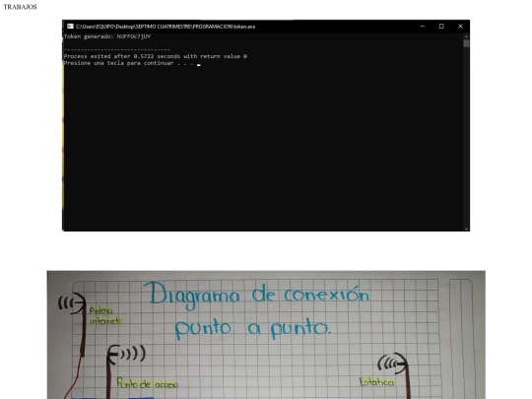Click the TRABAJOS heading text

(20, 7)
